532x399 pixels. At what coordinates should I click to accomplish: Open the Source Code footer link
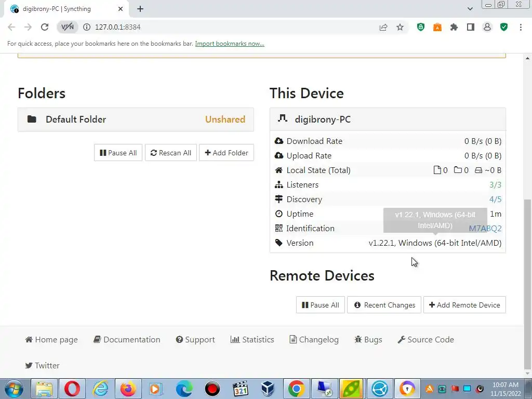tap(426, 340)
